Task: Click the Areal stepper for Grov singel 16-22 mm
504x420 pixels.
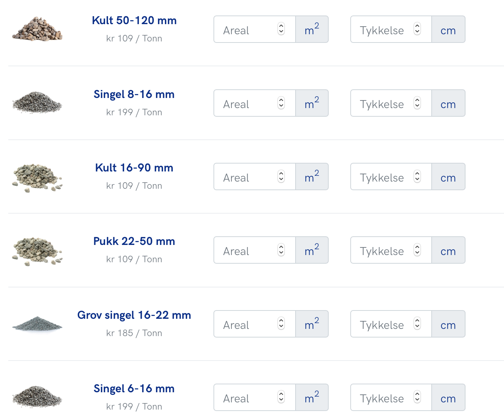Action: pos(281,323)
